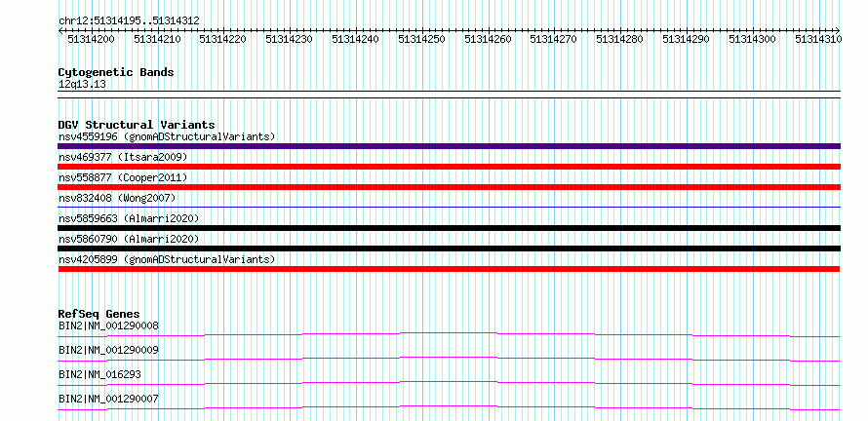Open variant nsv4205899 label
This screenshot has height=421, width=868.
point(167,259)
